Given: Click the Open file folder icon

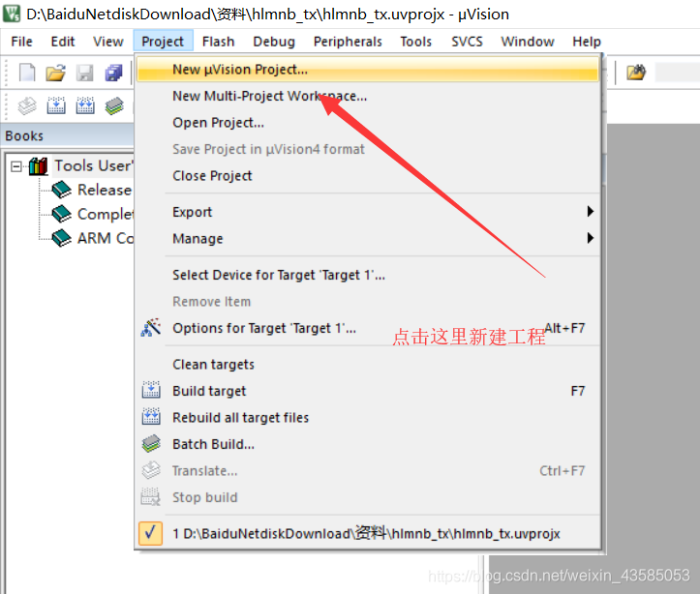Looking at the screenshot, I should pyautogui.click(x=56, y=73).
